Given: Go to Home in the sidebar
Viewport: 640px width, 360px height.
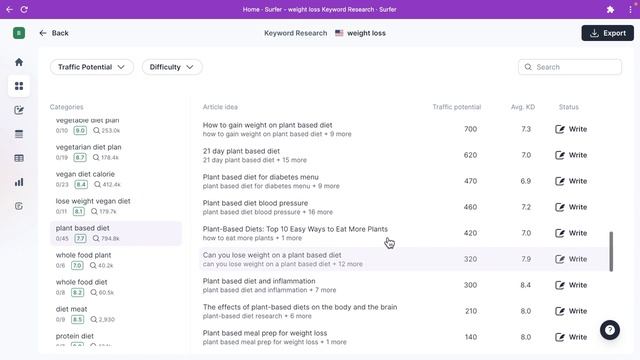Looking at the screenshot, I should coord(19,62).
